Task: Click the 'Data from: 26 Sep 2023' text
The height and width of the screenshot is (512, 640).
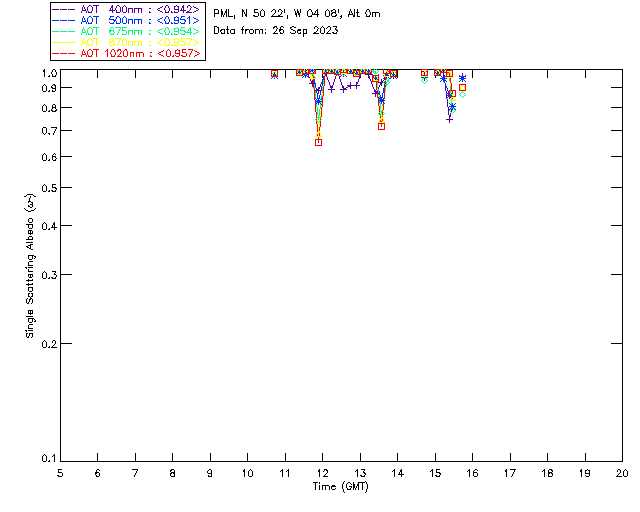Action: 276,31
